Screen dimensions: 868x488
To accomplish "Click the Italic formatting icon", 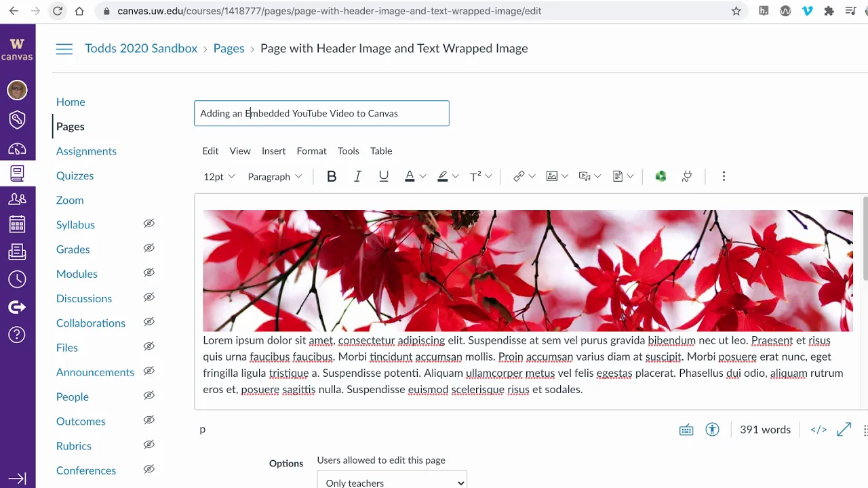I will coord(357,176).
